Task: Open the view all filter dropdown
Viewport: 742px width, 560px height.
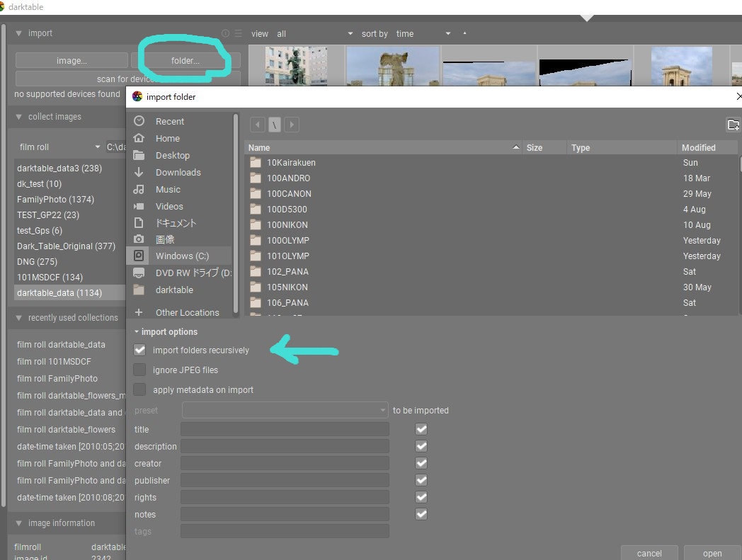Action: click(315, 33)
